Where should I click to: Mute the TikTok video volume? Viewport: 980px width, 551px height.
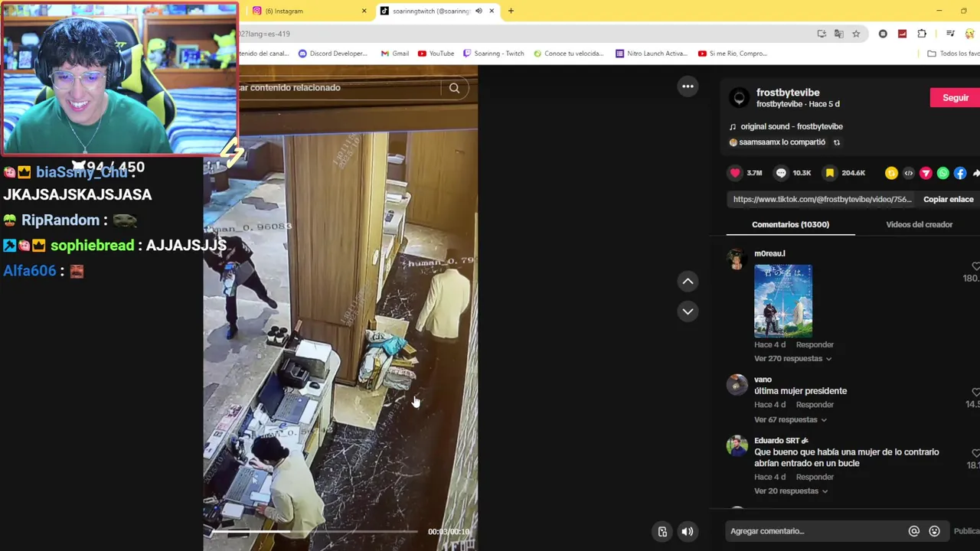click(688, 532)
